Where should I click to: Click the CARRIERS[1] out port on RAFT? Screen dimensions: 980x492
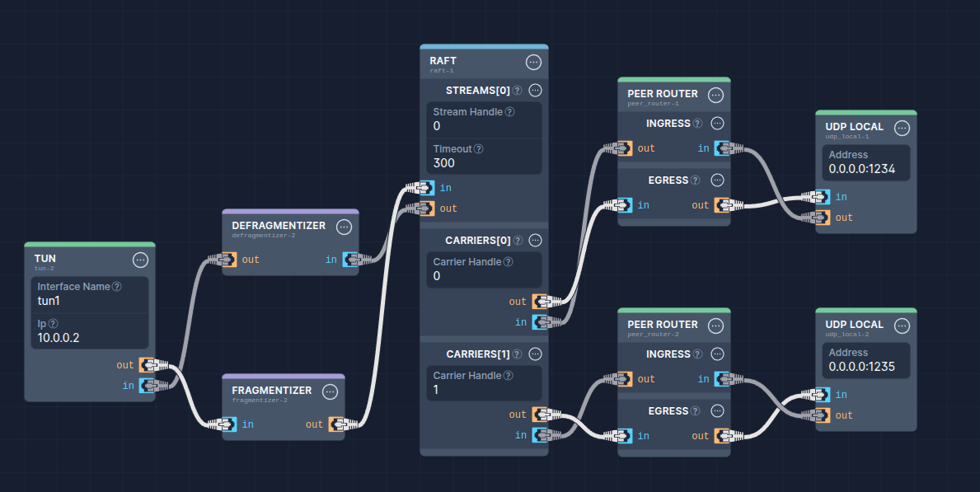click(x=540, y=414)
